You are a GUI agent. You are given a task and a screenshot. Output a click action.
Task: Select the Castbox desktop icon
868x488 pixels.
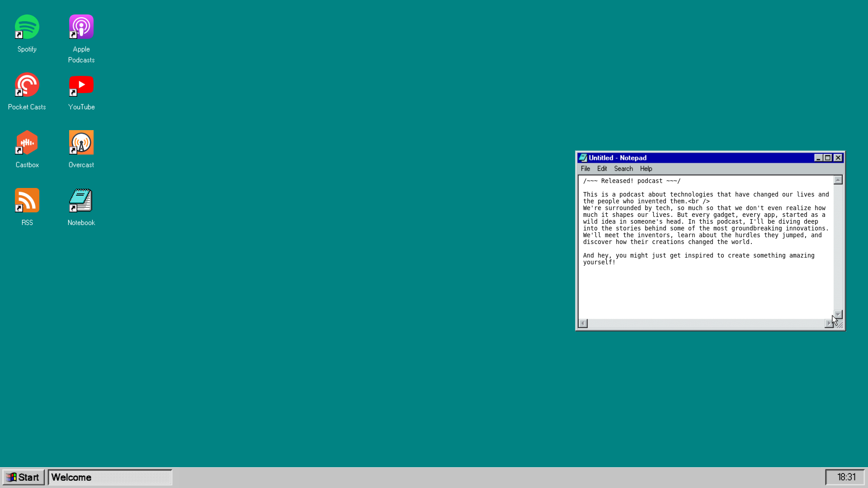27,143
